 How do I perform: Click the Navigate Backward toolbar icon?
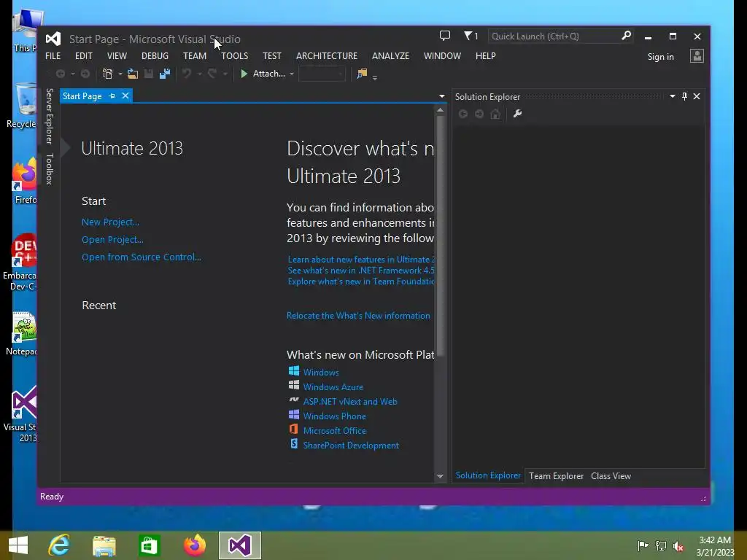point(61,74)
